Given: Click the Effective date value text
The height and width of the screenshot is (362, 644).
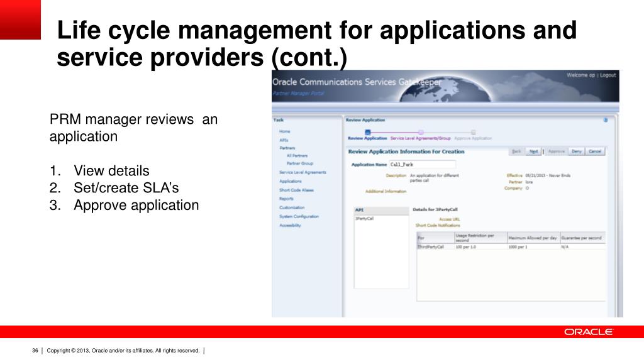Looking at the screenshot, I should click(x=548, y=176).
